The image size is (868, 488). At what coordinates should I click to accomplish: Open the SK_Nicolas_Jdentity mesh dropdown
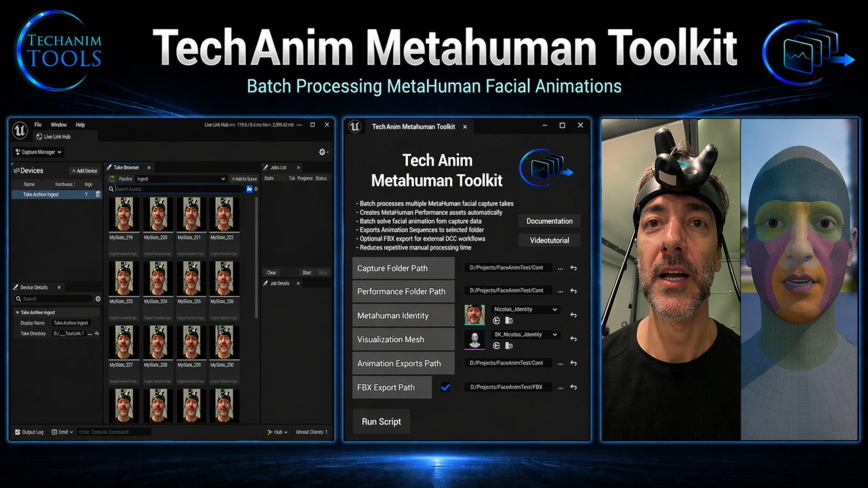[526, 335]
